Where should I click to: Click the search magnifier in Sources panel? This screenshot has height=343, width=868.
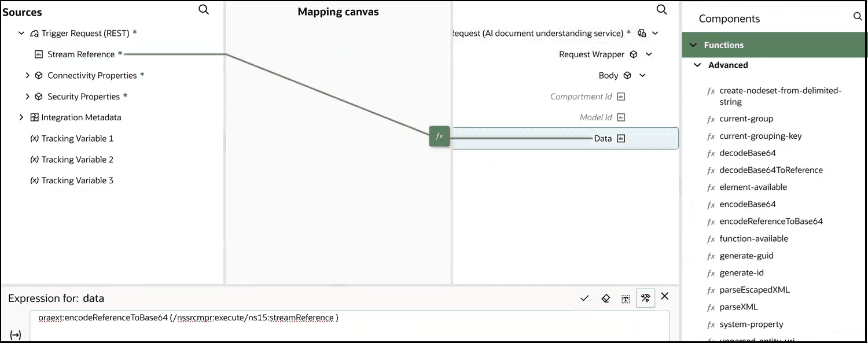(203, 10)
